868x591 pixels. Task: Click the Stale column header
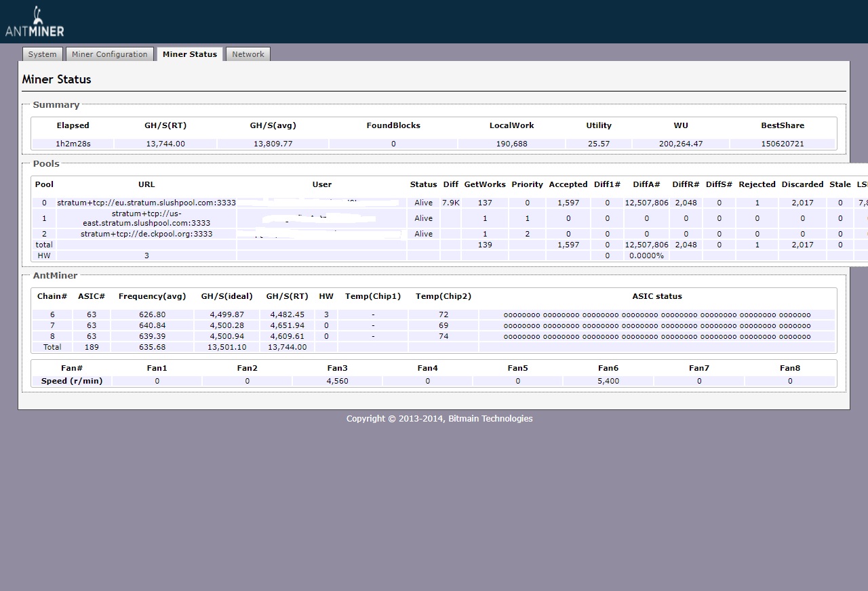pyautogui.click(x=840, y=184)
